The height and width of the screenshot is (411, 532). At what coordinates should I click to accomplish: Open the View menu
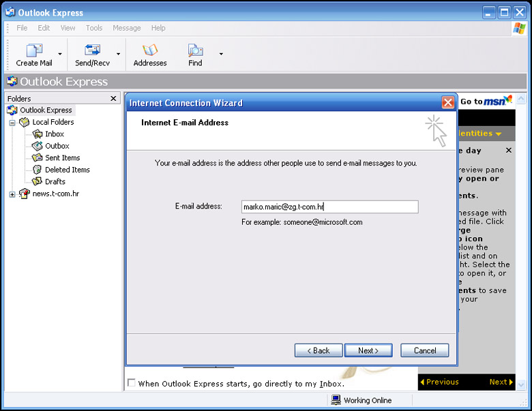[68, 28]
